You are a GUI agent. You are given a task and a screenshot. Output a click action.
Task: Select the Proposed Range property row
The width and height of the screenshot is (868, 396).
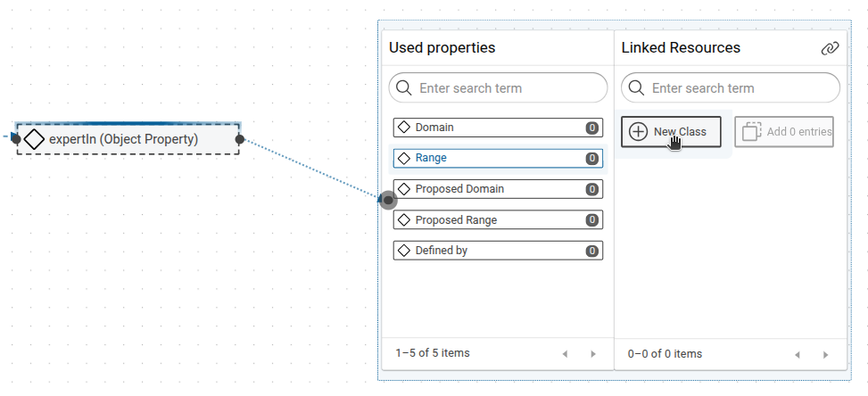[498, 219]
